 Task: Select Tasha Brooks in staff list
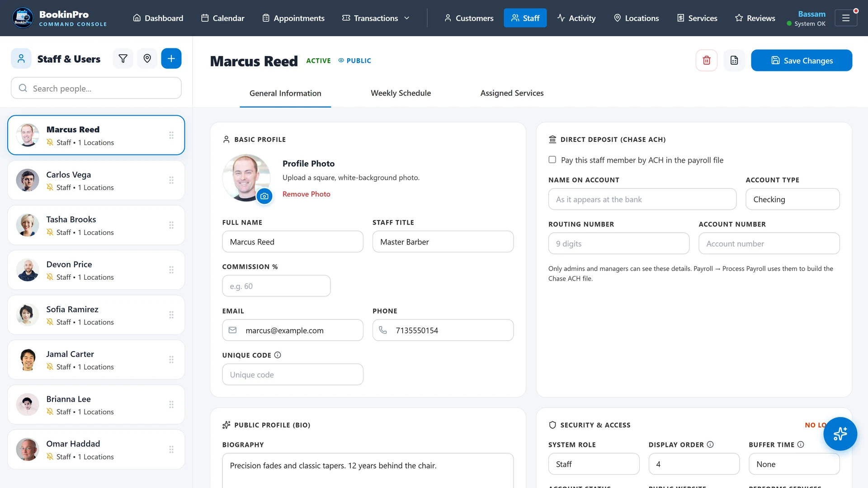(96, 225)
